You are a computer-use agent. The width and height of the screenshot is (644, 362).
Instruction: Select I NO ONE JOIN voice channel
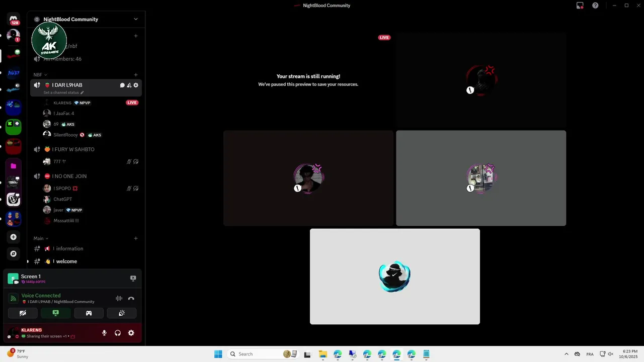(x=86, y=176)
